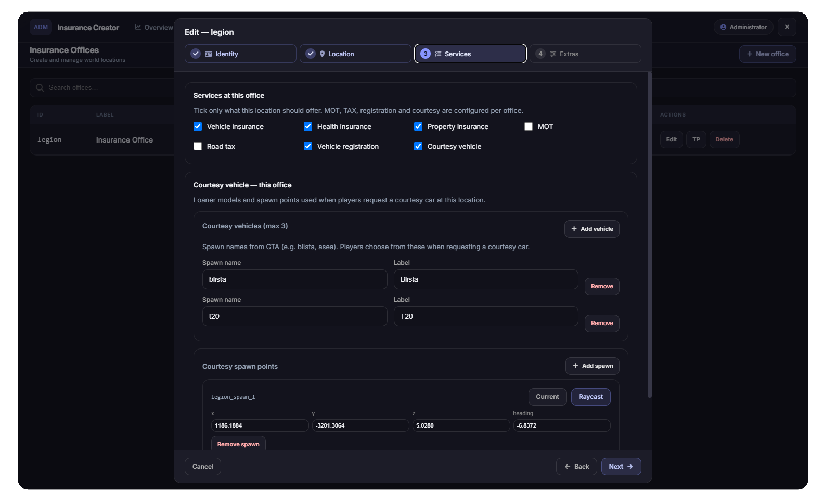
Task: Click the Services list icon
Action: click(x=438, y=54)
